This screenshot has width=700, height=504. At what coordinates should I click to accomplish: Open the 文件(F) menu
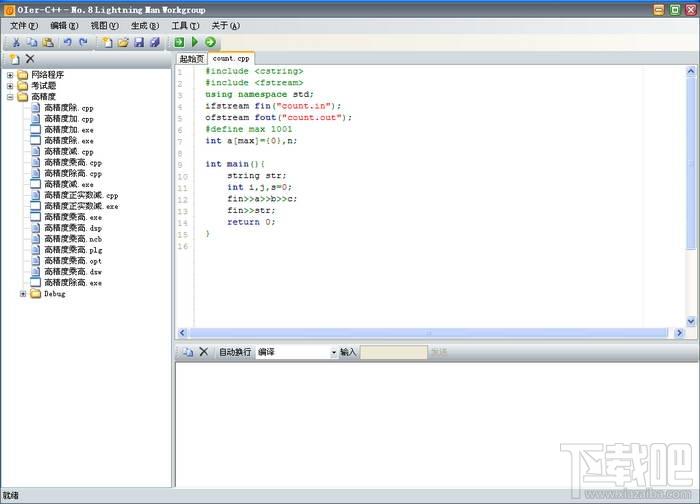24,26
